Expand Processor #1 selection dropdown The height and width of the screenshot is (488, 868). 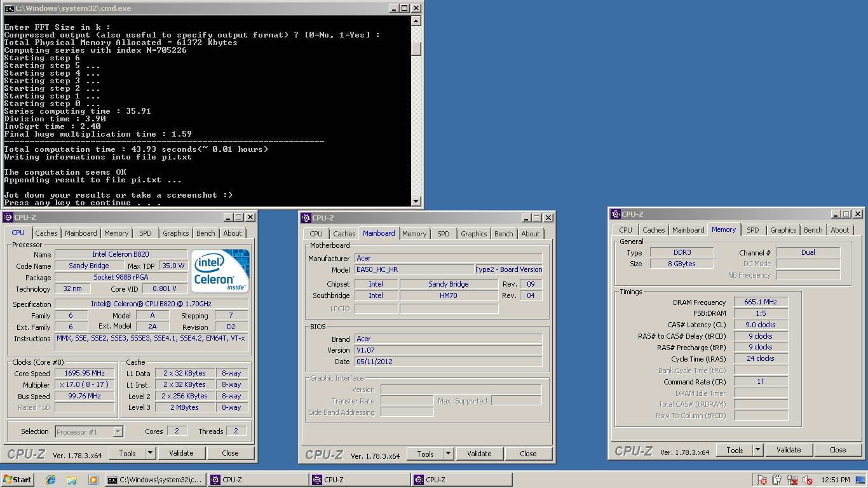pyautogui.click(x=118, y=432)
